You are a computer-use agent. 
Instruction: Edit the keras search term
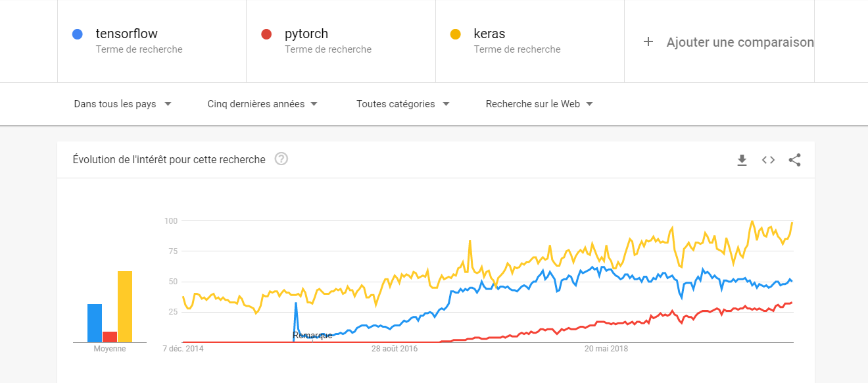click(489, 34)
